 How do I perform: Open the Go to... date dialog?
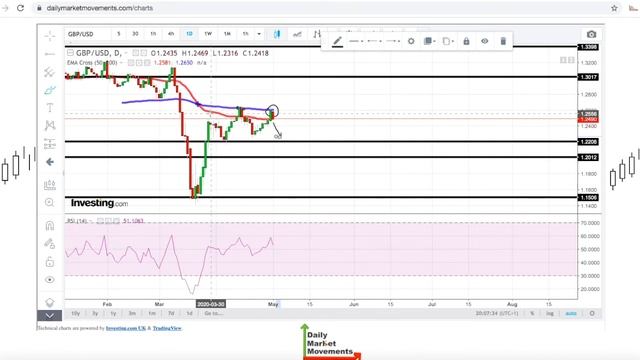pyautogui.click(x=214, y=313)
